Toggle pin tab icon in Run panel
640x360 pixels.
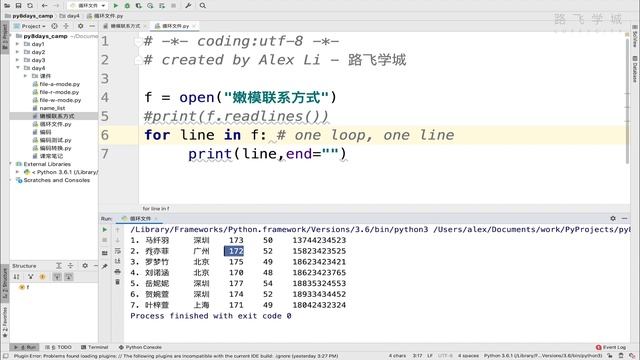coord(105,266)
